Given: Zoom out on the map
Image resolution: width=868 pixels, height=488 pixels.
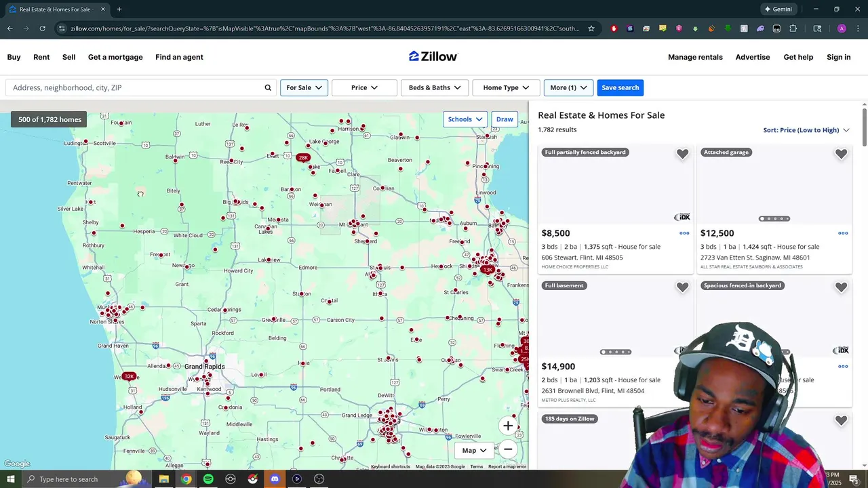Looking at the screenshot, I should (508, 449).
